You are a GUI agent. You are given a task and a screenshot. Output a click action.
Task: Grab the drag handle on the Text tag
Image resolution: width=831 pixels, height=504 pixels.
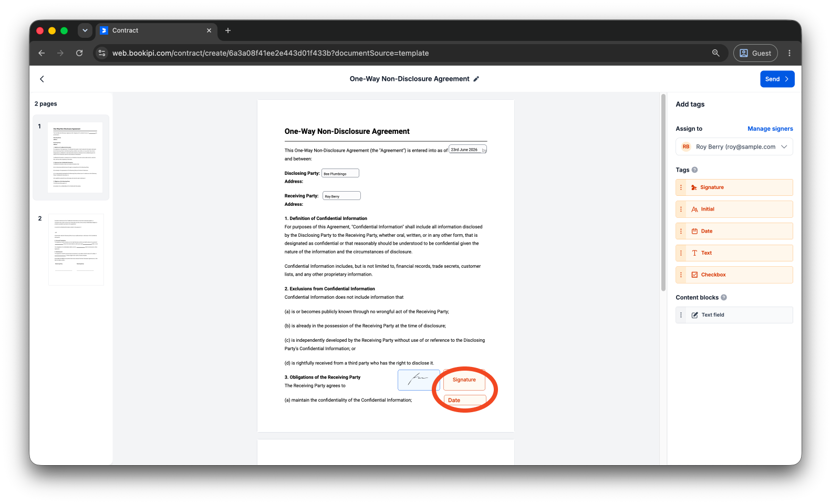(681, 253)
